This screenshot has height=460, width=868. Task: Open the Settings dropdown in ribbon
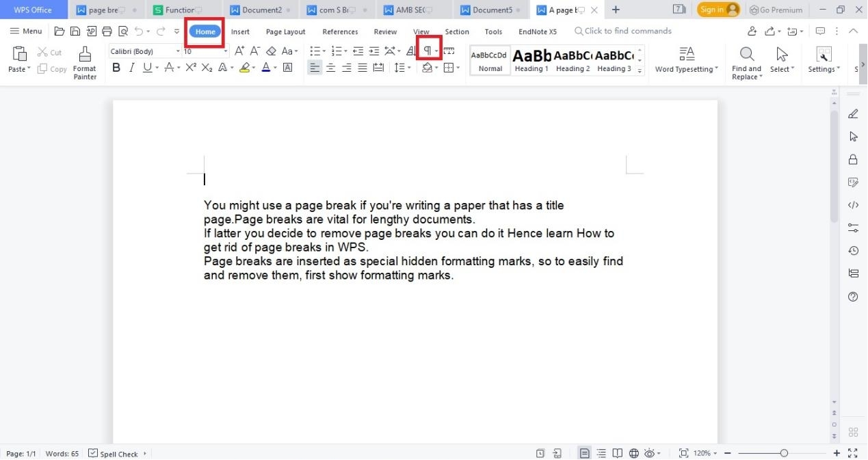[x=824, y=59]
